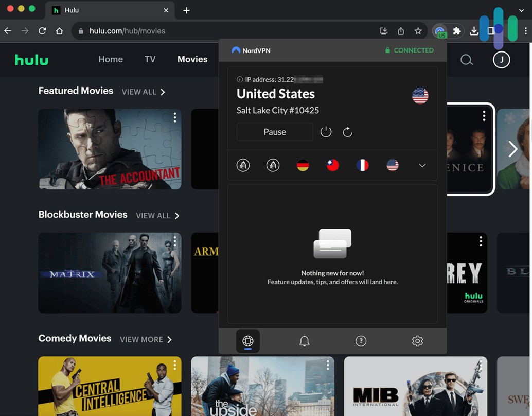
Task: View all Featured Movies
Action: point(143,92)
